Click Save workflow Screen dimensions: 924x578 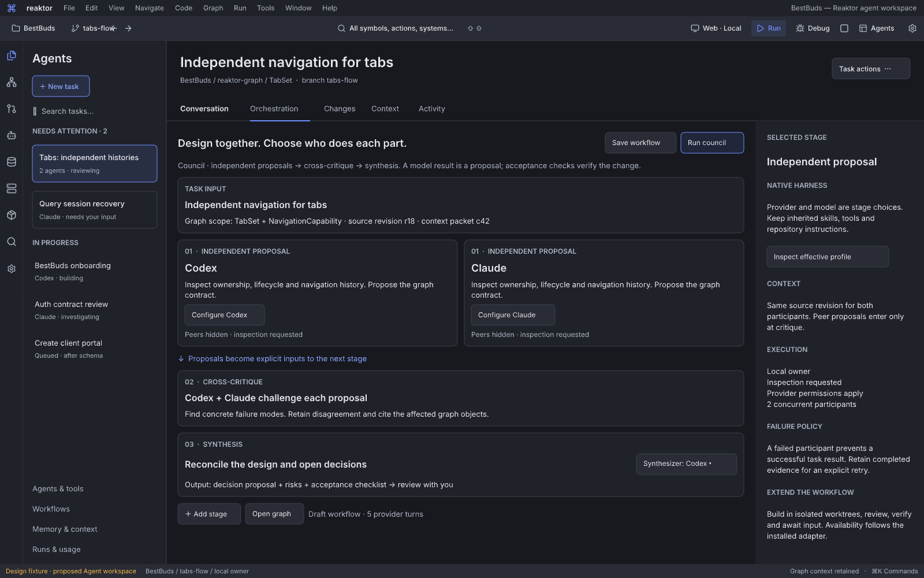[640, 143]
